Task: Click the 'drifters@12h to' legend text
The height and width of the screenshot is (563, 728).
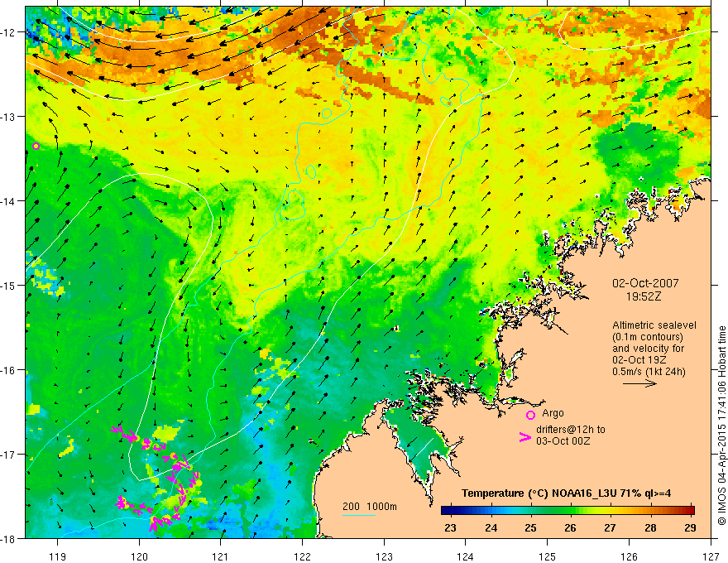Action: point(571,430)
